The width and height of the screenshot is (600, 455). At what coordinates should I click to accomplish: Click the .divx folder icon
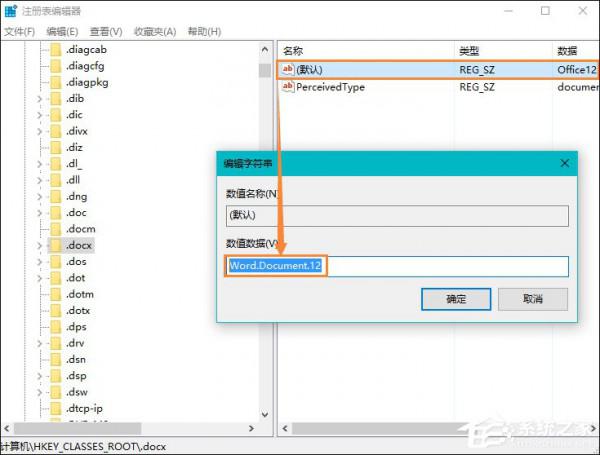(x=56, y=131)
